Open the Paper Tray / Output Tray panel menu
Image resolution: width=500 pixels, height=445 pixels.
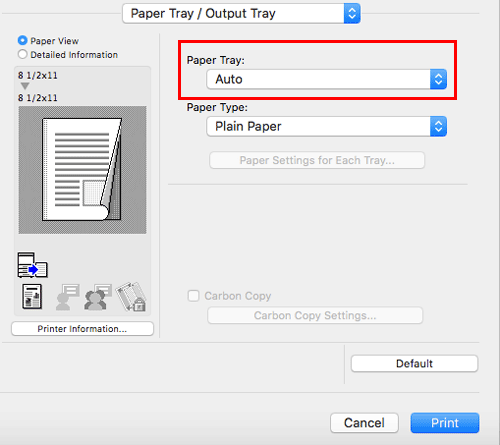[241, 13]
